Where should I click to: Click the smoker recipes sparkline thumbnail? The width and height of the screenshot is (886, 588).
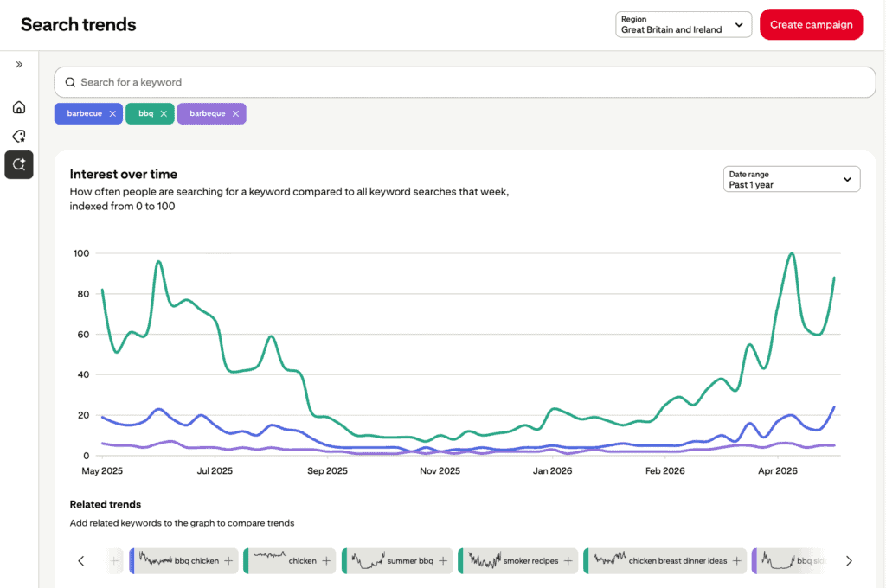point(485,559)
